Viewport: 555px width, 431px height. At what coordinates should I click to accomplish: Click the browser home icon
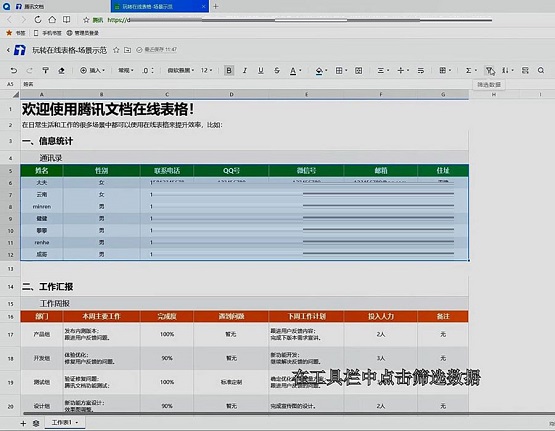coord(52,20)
